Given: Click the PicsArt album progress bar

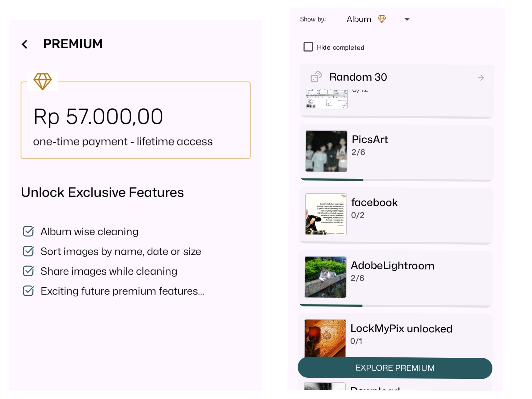Looking at the screenshot, I should [x=396, y=180].
